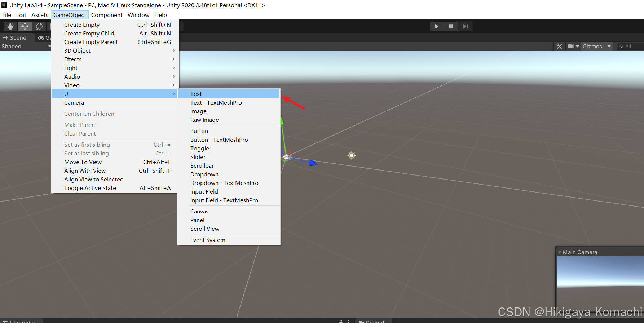The height and width of the screenshot is (323, 644).
Task: Click the highlighted UI submenu entry
Action: 115,94
